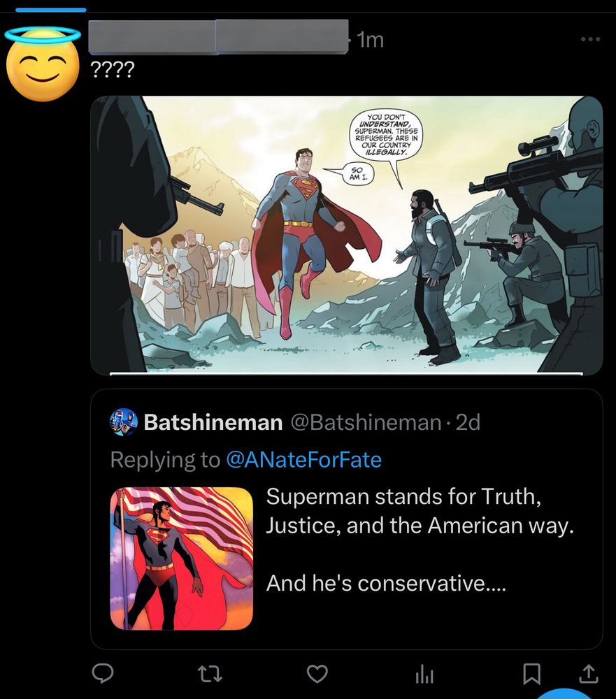Like the tweet with the heart icon
The height and width of the screenshot is (699, 616).
[318, 673]
